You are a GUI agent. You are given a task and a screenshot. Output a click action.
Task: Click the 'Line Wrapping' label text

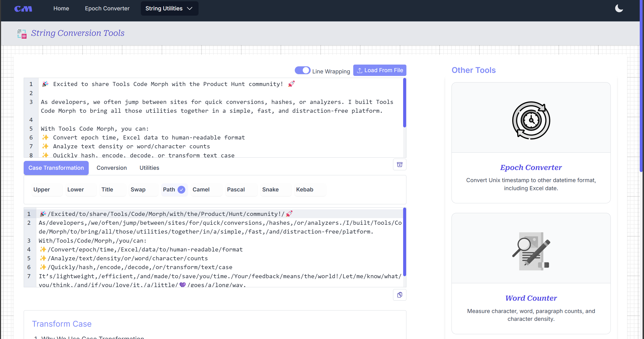pos(331,71)
